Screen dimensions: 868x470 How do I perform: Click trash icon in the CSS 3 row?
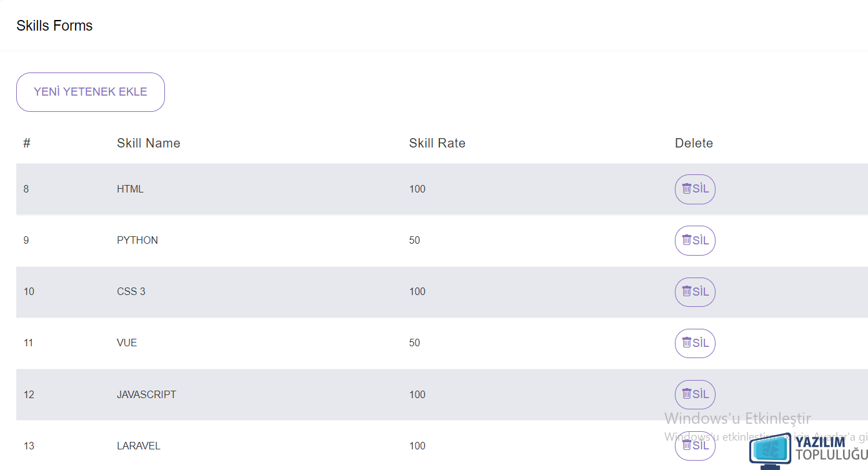tap(686, 291)
